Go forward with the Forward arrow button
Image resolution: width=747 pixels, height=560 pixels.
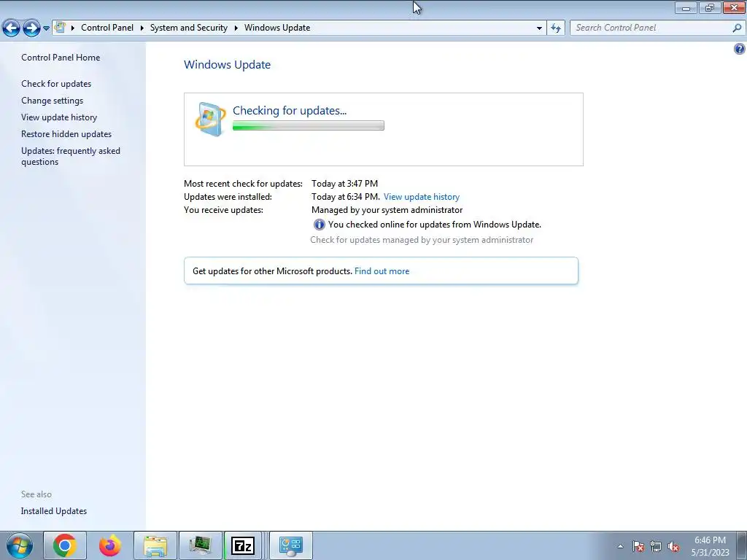(31, 28)
